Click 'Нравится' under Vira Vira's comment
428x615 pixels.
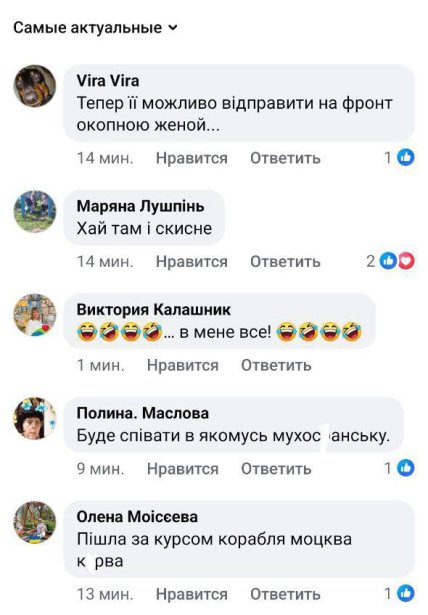pyautogui.click(x=191, y=158)
